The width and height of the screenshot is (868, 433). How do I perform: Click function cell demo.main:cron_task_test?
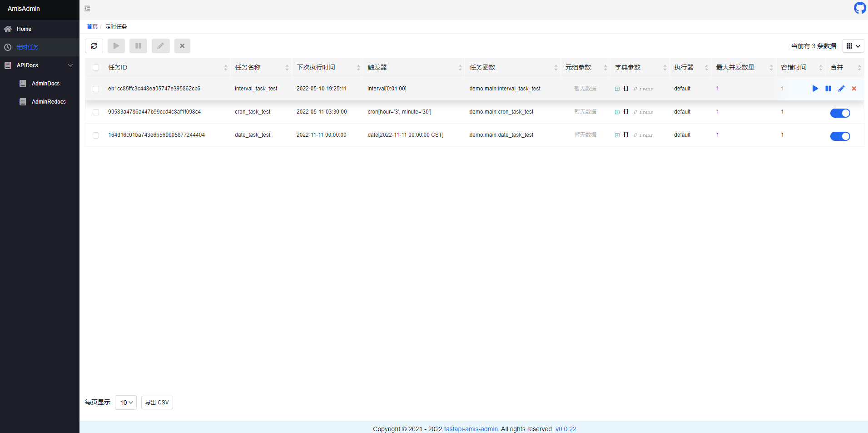[501, 112]
